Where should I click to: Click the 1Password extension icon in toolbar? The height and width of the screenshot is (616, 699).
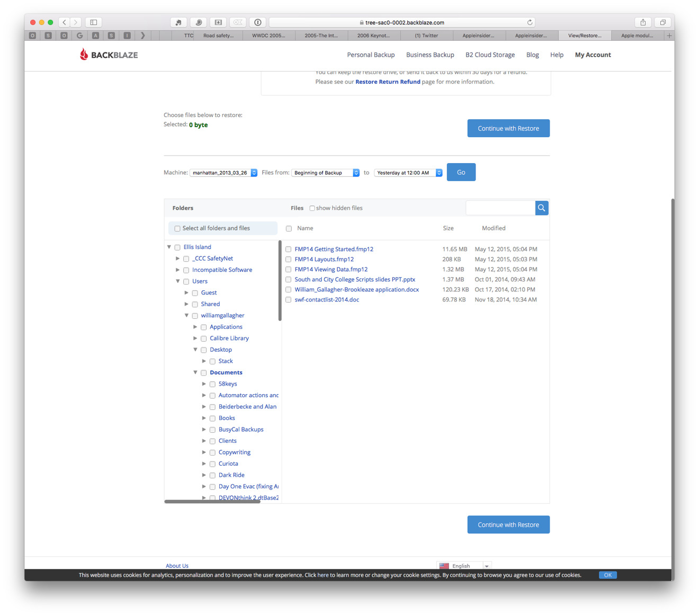pos(258,22)
